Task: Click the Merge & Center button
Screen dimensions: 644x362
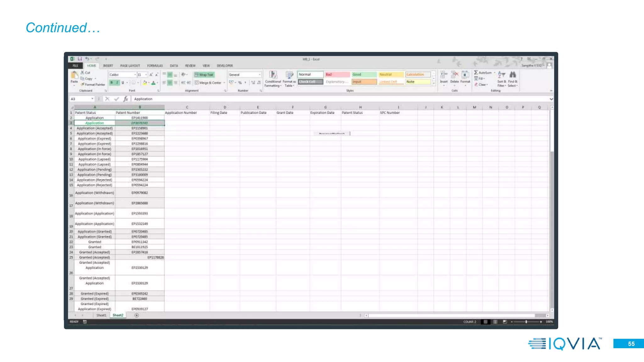Action: [208, 83]
